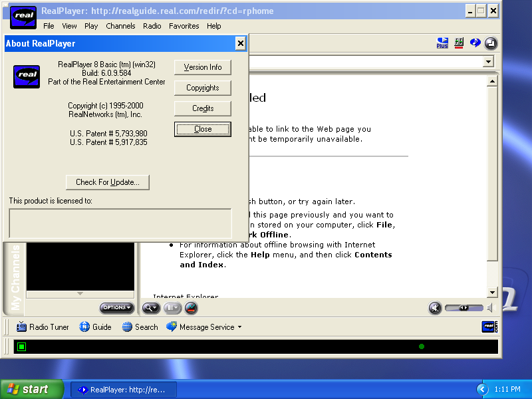Click the speaker icon beside volume slider

tap(491, 308)
